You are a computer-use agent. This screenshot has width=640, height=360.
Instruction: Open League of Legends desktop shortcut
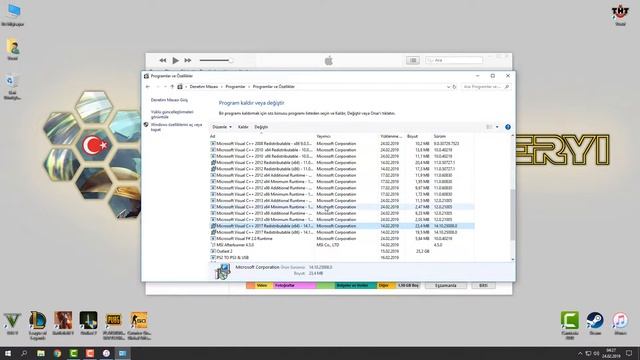pos(38,325)
